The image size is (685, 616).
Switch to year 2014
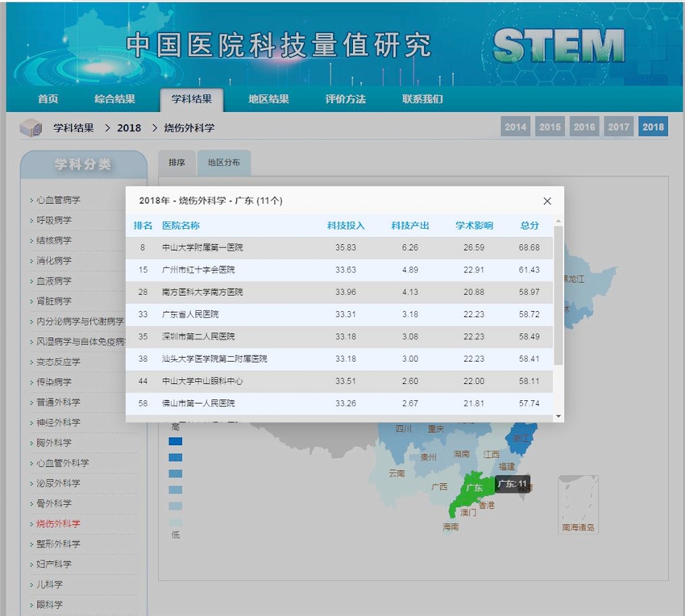pyautogui.click(x=516, y=127)
